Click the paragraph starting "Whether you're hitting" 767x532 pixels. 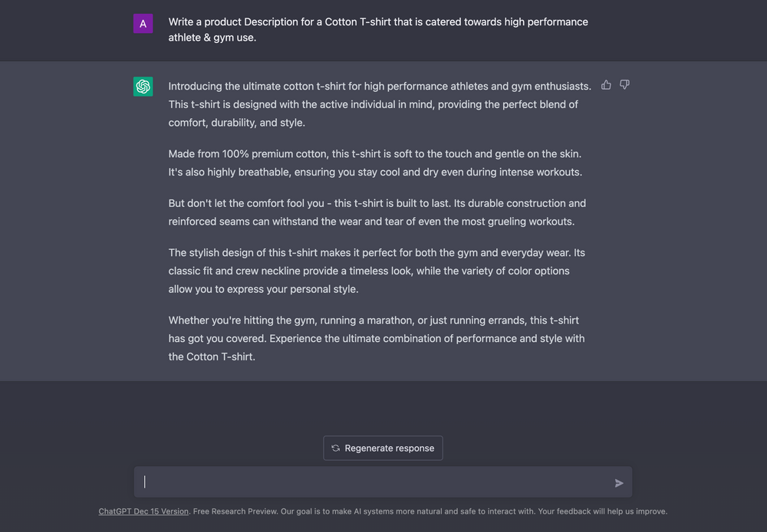tap(377, 338)
